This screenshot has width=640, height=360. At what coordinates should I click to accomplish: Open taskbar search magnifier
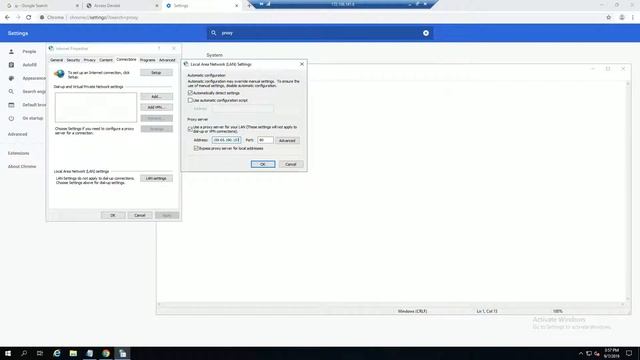24,353
